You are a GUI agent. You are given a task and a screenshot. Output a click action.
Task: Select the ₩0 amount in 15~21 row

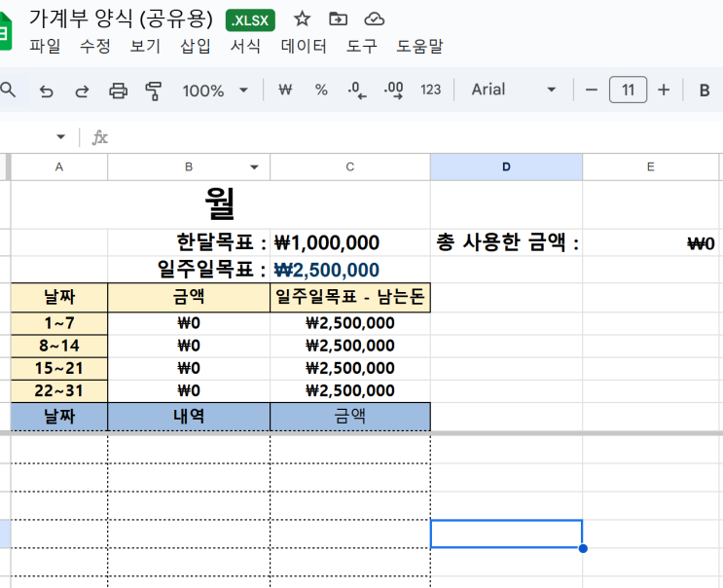click(x=189, y=369)
